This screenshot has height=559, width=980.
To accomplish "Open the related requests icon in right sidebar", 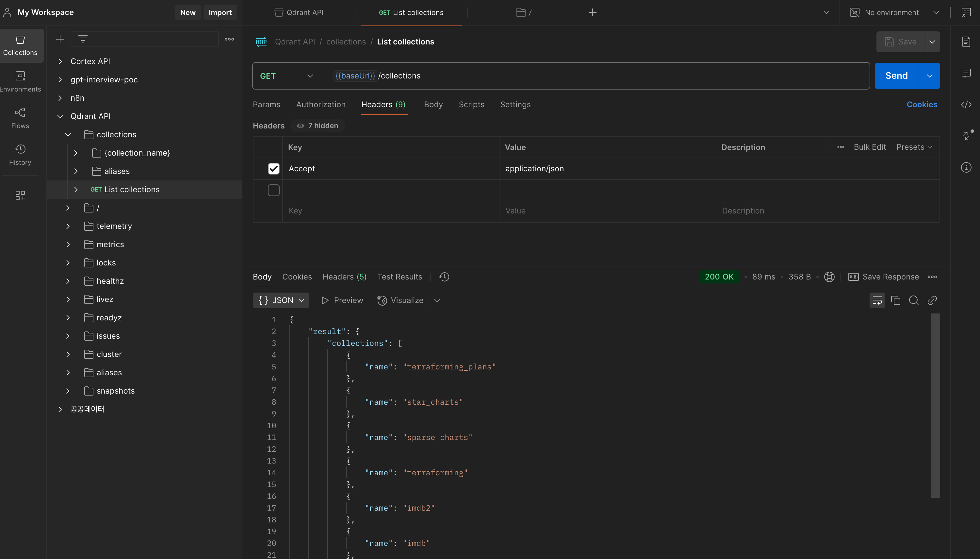I will point(967,136).
